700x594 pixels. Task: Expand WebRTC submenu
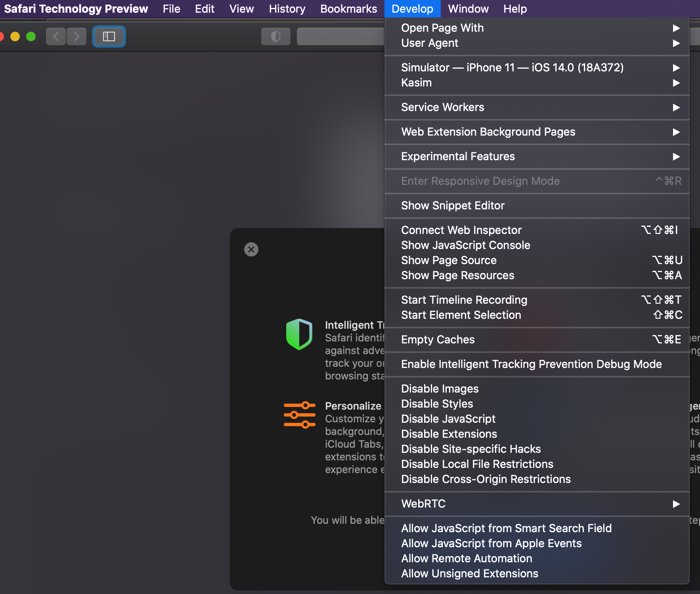[x=537, y=504]
